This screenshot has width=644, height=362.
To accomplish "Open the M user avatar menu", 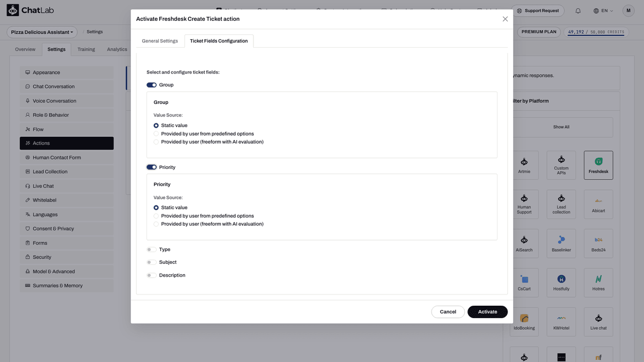I will pos(628,11).
